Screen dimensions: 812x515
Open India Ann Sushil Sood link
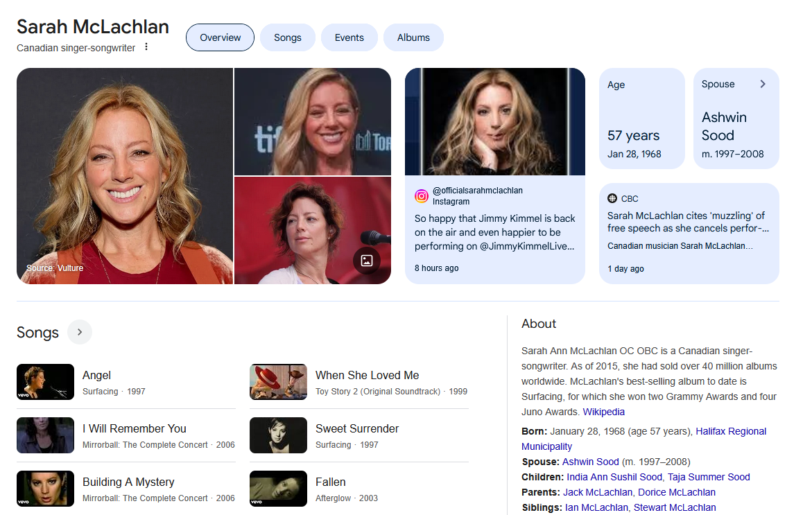coord(614,477)
